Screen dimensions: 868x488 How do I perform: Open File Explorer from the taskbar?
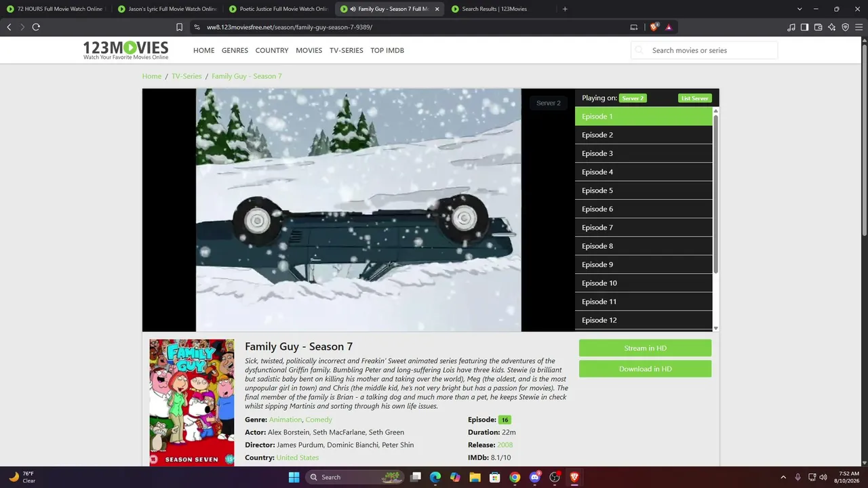click(x=475, y=477)
